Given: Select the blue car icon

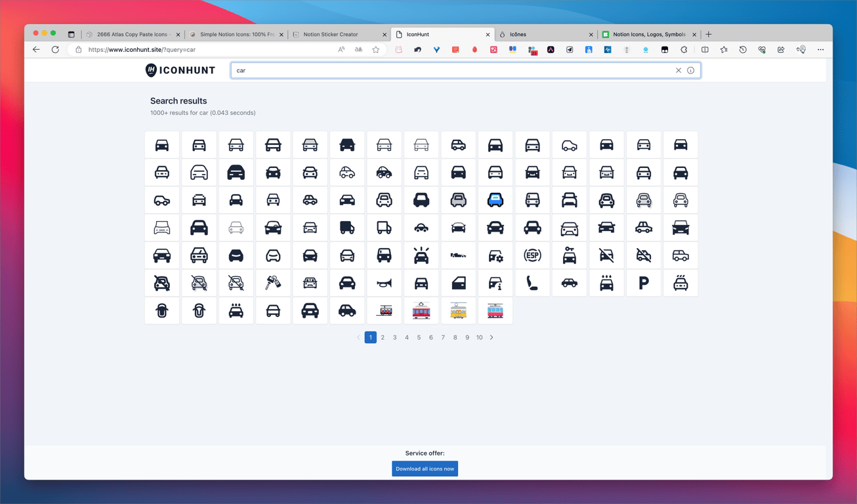Looking at the screenshot, I should tap(495, 200).
